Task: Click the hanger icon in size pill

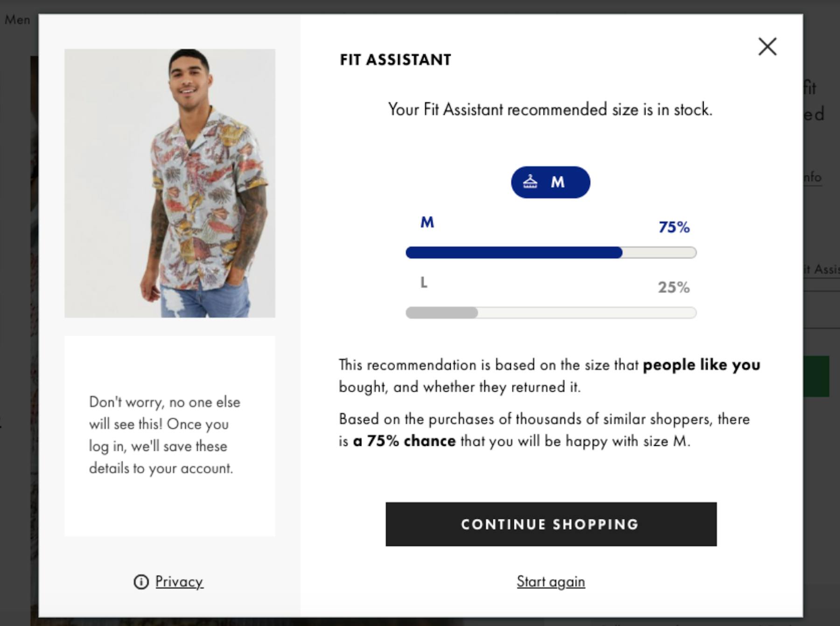Action: point(530,181)
